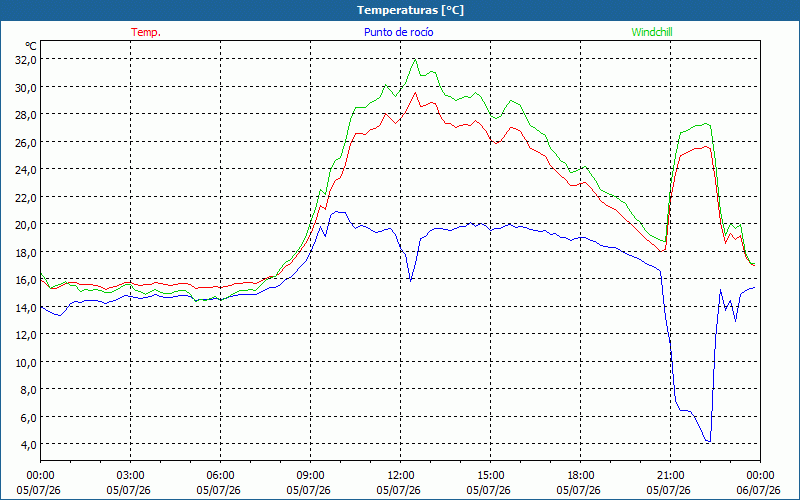This screenshot has height=500, width=800.
Task: Click the blue dew point minimum after 22:00
Action: (x=708, y=441)
